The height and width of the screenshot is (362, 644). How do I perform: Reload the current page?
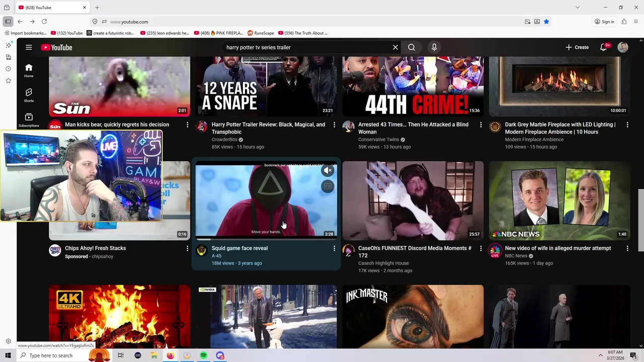[44, 22]
